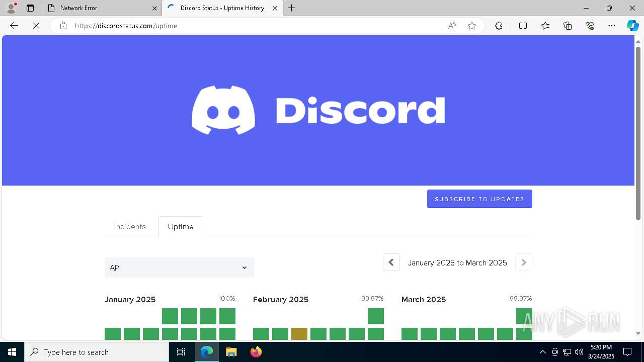Show hidden system tray icons
The image size is (644, 362).
pyautogui.click(x=542, y=352)
